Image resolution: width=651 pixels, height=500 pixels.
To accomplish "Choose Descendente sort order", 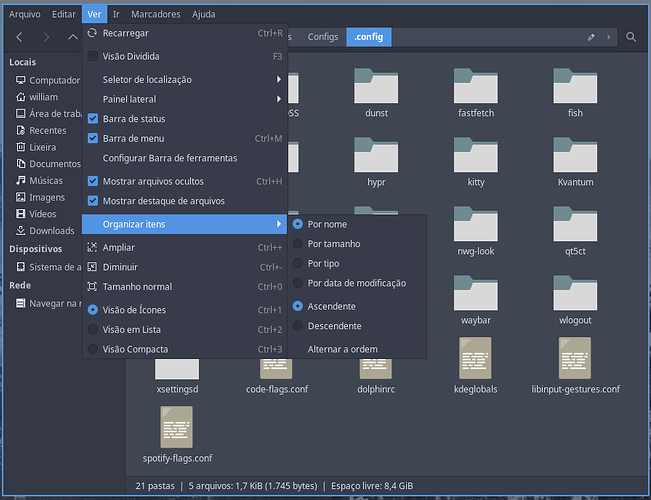I will (x=334, y=326).
